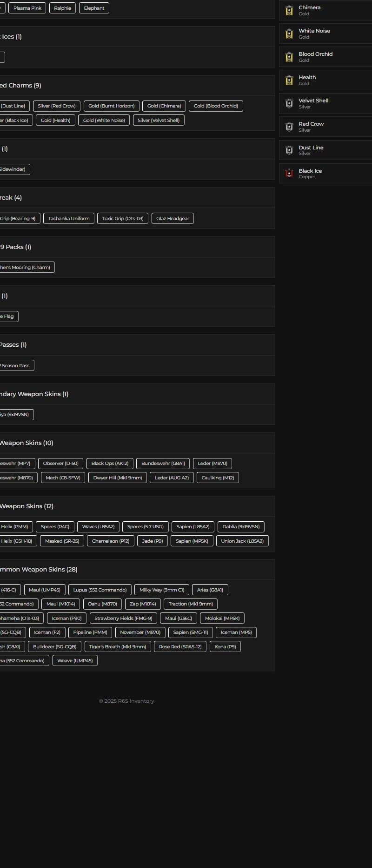This screenshot has width=372, height=868.
Task: Click the Tachanka Uniform item tag
Action: pyautogui.click(x=69, y=218)
